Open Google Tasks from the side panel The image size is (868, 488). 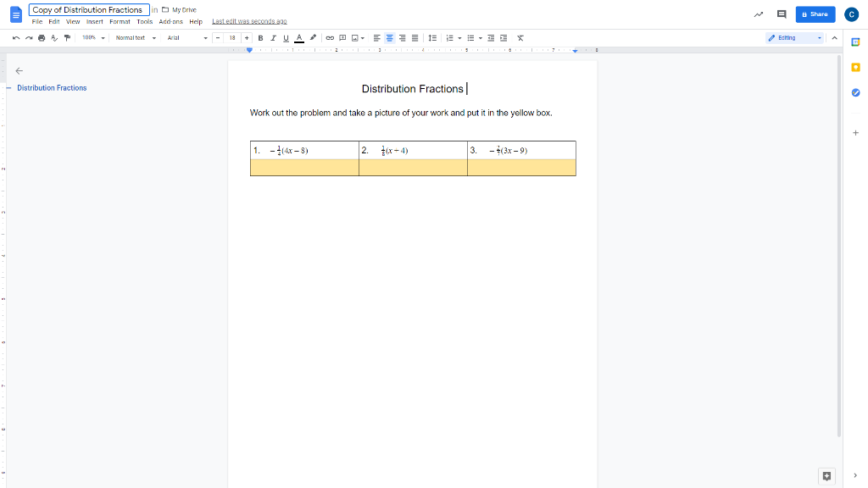855,93
